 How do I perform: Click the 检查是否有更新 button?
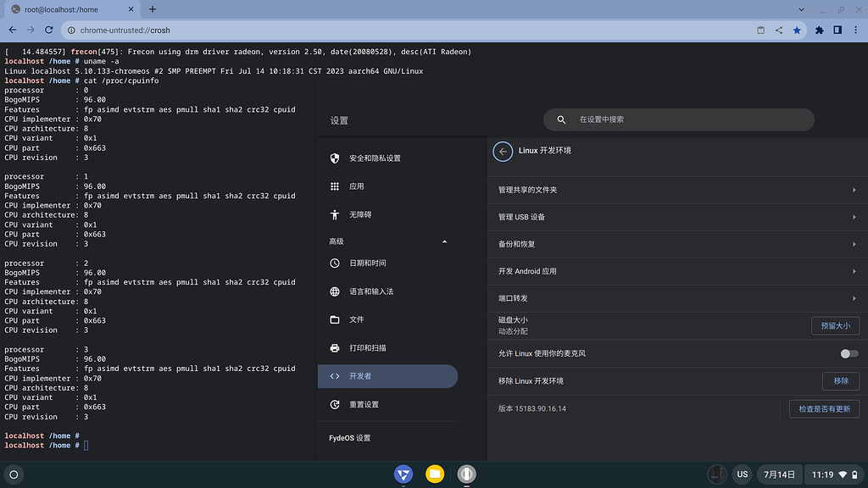[x=824, y=409]
